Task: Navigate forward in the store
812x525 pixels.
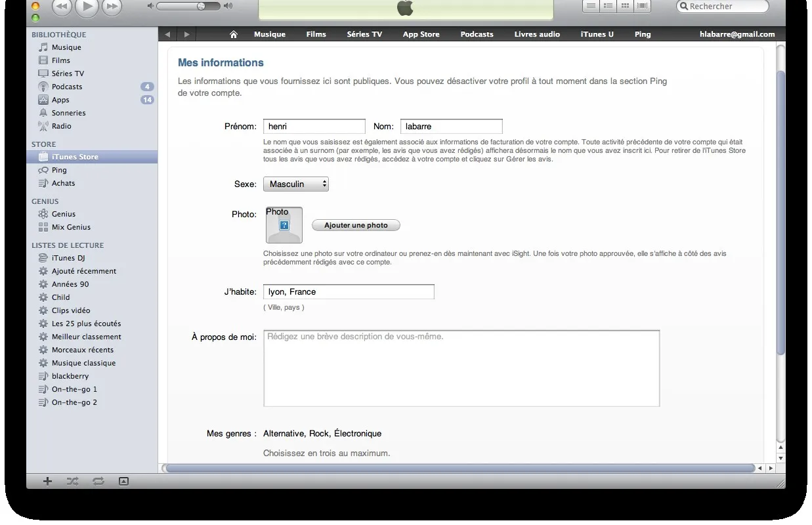Action: [x=187, y=34]
